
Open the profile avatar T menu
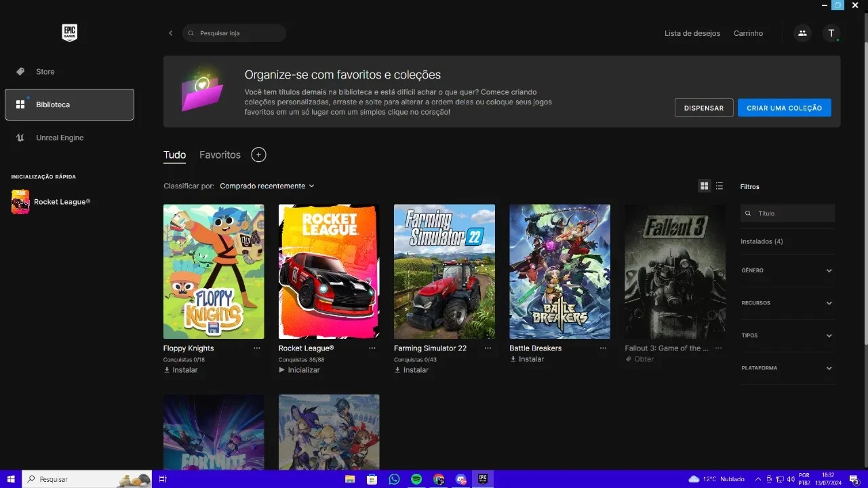tap(831, 33)
